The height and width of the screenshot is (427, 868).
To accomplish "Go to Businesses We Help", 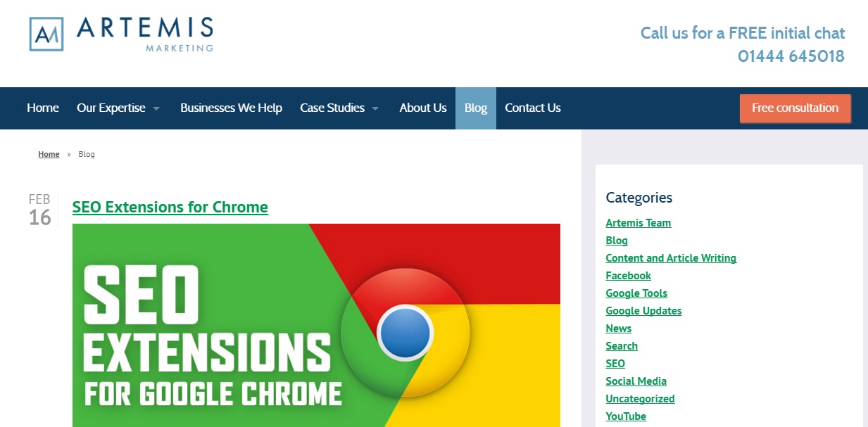I will pyautogui.click(x=231, y=108).
